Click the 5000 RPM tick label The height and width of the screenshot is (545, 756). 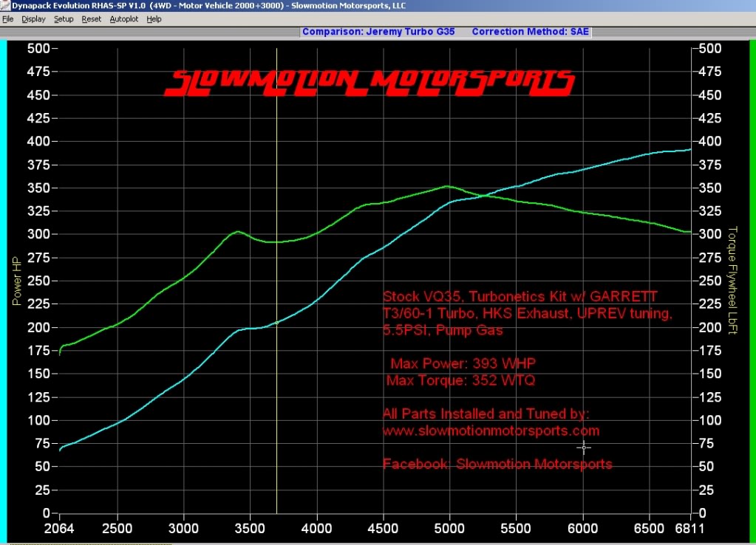pos(449,529)
